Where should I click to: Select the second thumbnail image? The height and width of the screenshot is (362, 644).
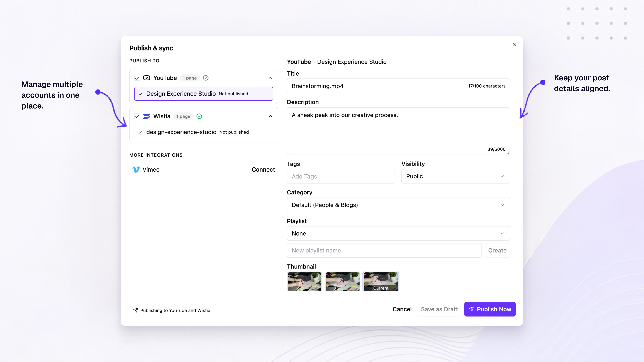[x=343, y=281]
